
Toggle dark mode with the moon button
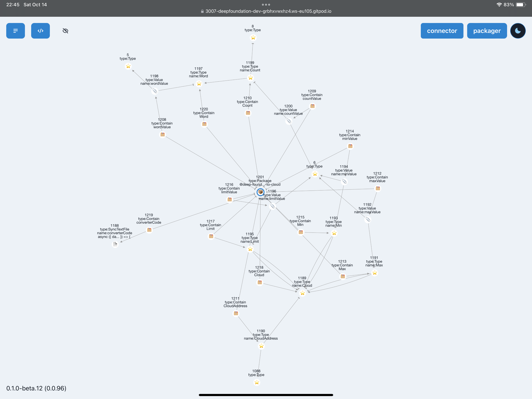point(518,31)
